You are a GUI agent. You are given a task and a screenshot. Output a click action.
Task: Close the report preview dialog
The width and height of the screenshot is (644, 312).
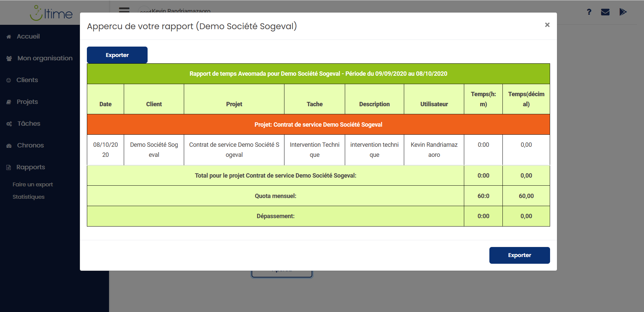tap(547, 25)
